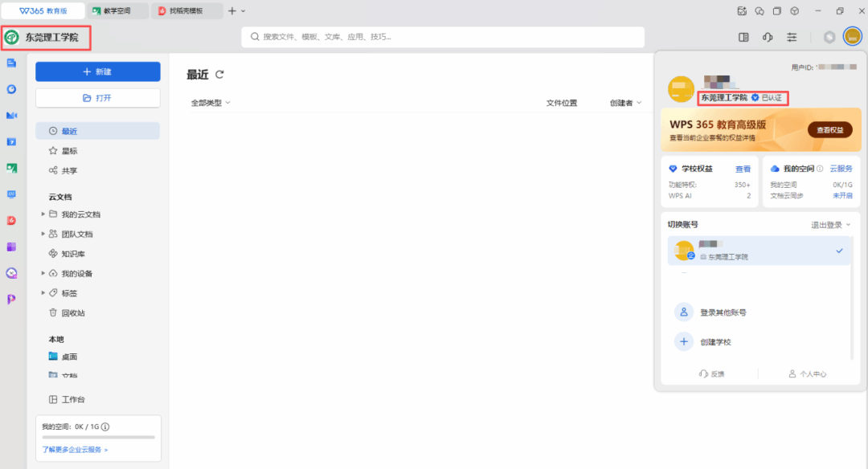Screen dimensions: 868x469
Task: Toggle the side panel layout icon
Action: (743, 37)
